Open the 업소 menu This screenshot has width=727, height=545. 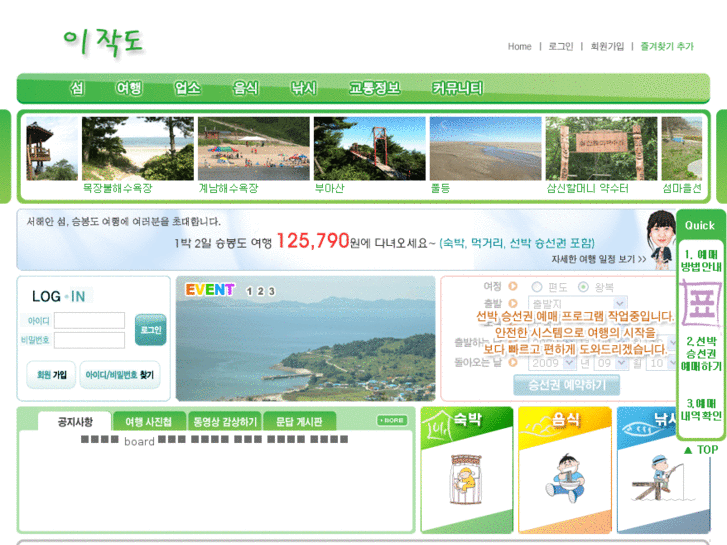tap(187, 88)
